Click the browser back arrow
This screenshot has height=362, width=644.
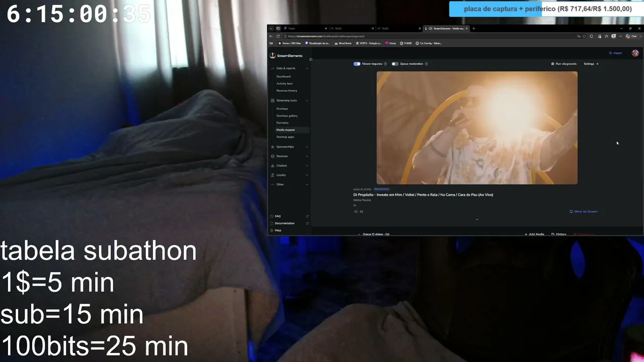coord(271,36)
